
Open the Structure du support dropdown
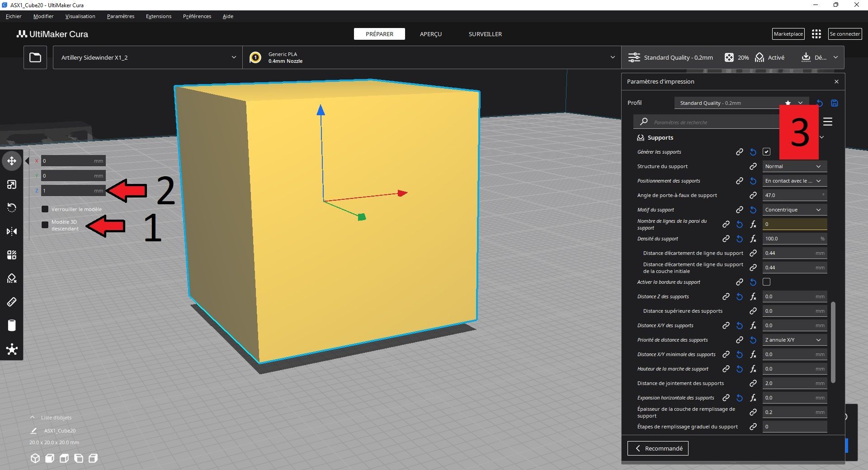[x=794, y=166]
